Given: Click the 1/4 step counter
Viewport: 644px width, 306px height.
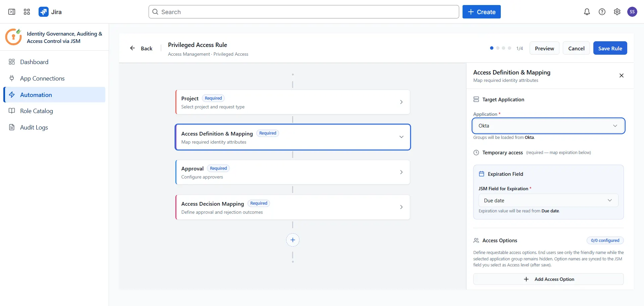Looking at the screenshot, I should [520, 48].
